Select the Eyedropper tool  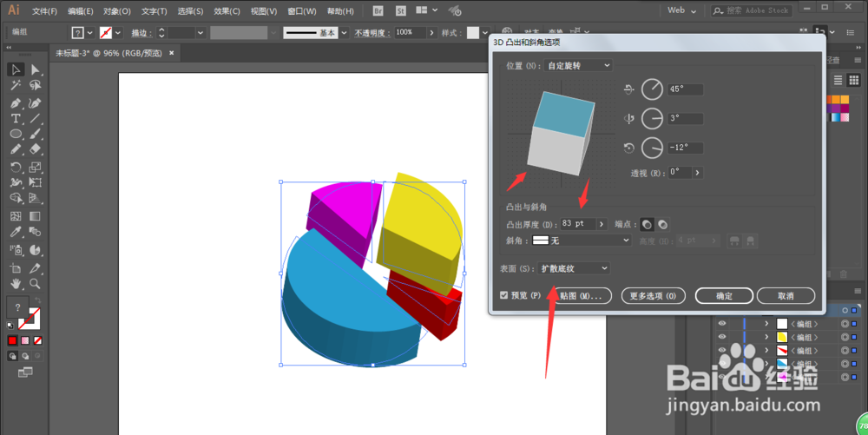click(16, 232)
